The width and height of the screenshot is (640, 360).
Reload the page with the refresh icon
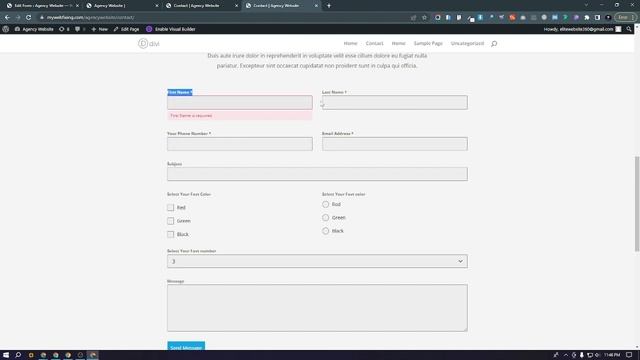pyautogui.click(x=29, y=18)
